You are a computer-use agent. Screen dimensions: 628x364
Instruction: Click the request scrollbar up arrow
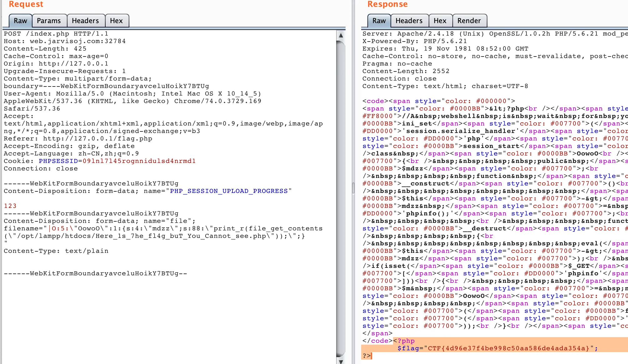coord(341,35)
